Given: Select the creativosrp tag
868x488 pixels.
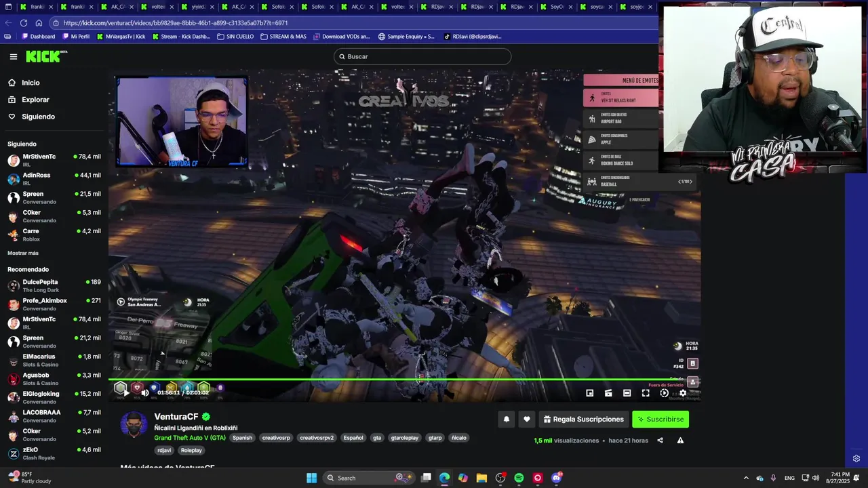Looking at the screenshot, I should coord(276,438).
